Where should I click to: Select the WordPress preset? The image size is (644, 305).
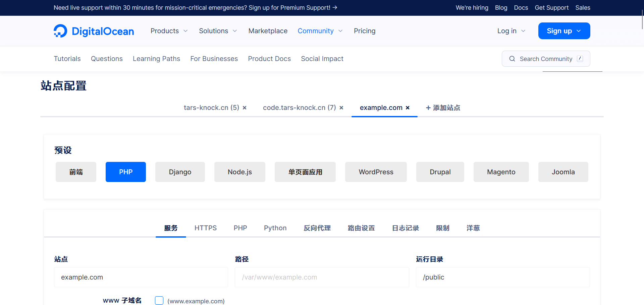point(376,172)
